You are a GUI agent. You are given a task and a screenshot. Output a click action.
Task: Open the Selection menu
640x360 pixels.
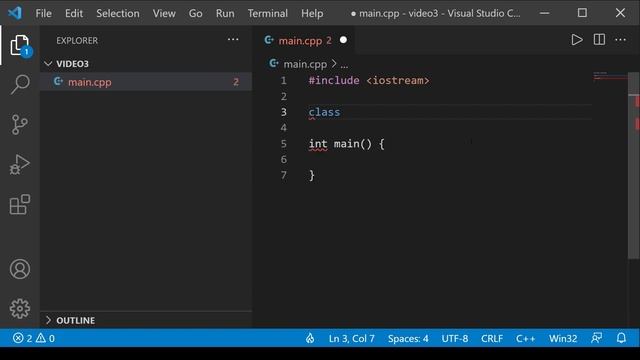(x=118, y=13)
